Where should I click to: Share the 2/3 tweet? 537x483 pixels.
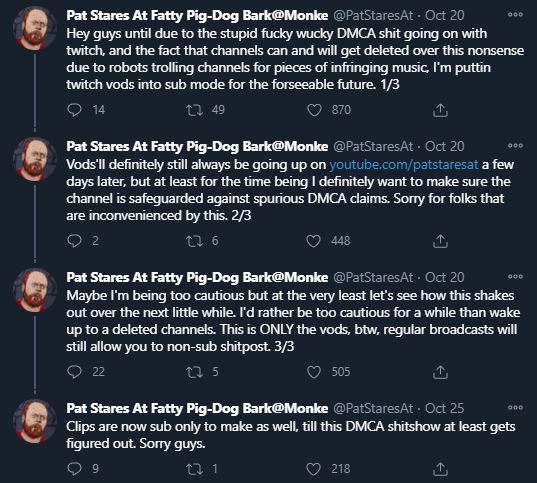click(440, 241)
